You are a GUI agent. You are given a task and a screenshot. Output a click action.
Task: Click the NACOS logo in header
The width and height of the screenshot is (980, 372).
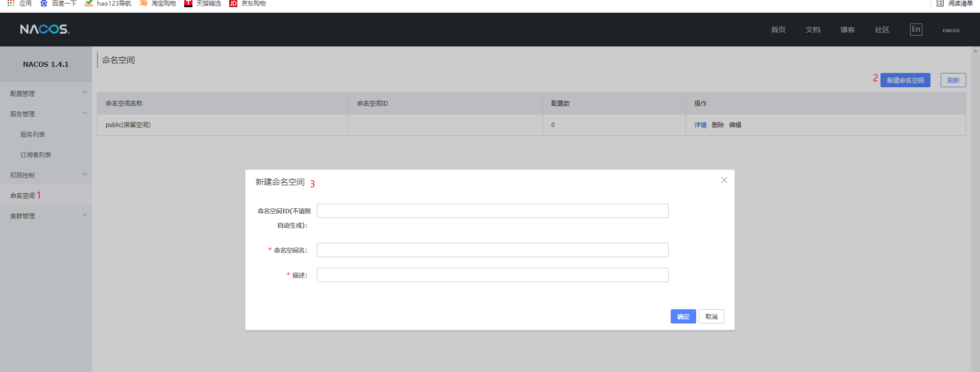44,29
